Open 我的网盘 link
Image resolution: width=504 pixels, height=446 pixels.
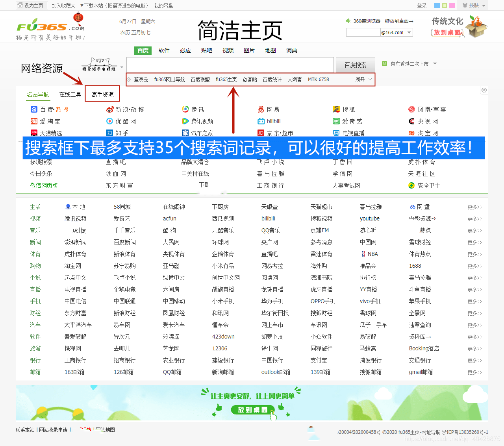(x=163, y=6)
